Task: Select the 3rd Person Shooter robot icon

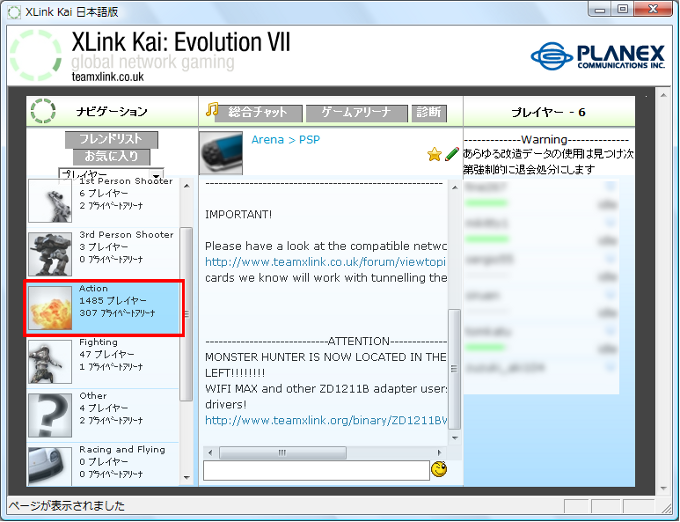Action: coord(49,254)
